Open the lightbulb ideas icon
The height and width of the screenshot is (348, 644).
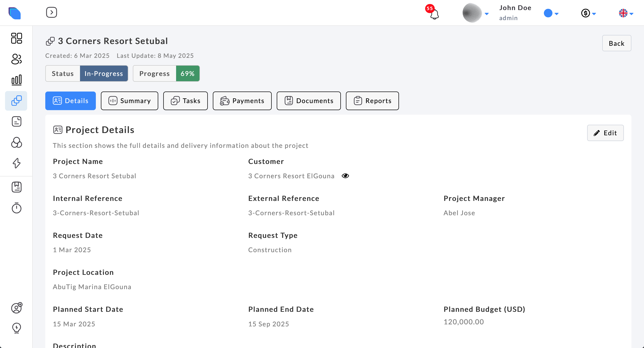tap(17, 328)
